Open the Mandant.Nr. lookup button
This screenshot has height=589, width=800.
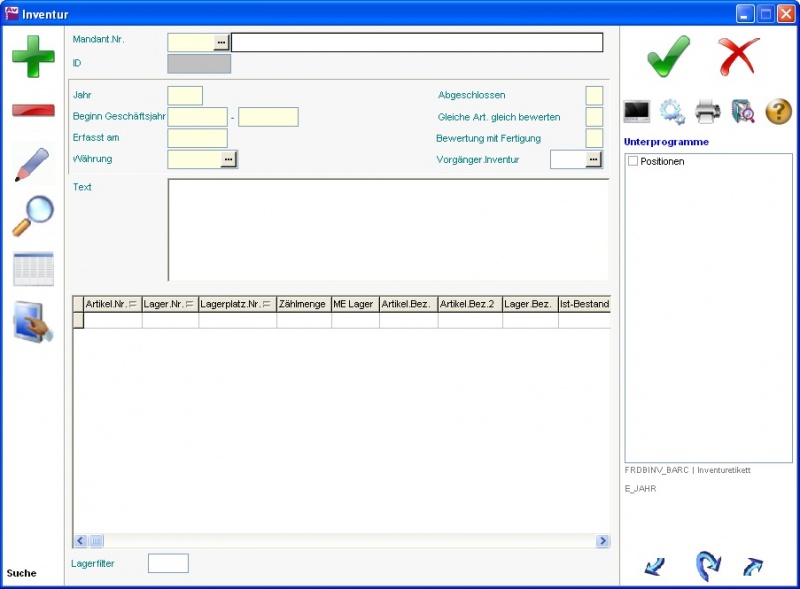click(222, 42)
